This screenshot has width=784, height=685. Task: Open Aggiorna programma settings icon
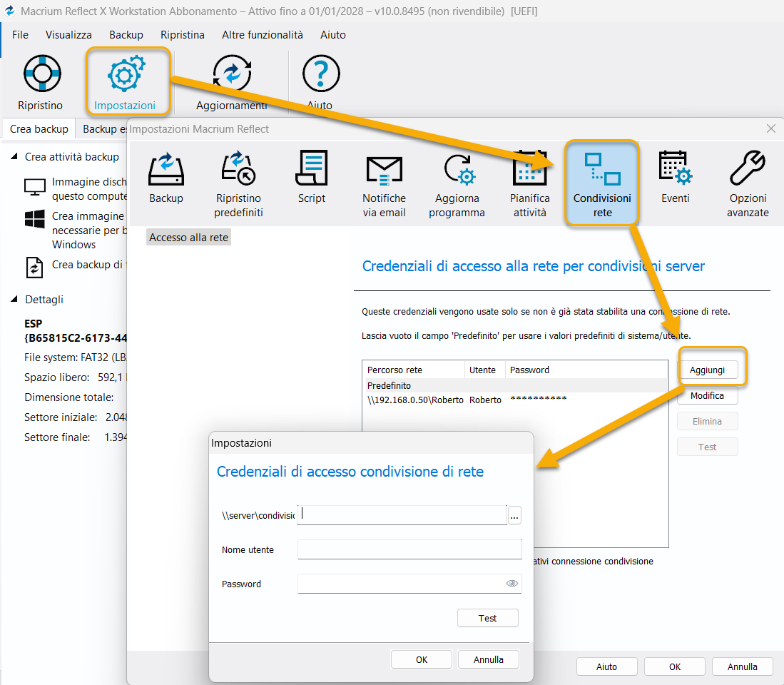459,170
